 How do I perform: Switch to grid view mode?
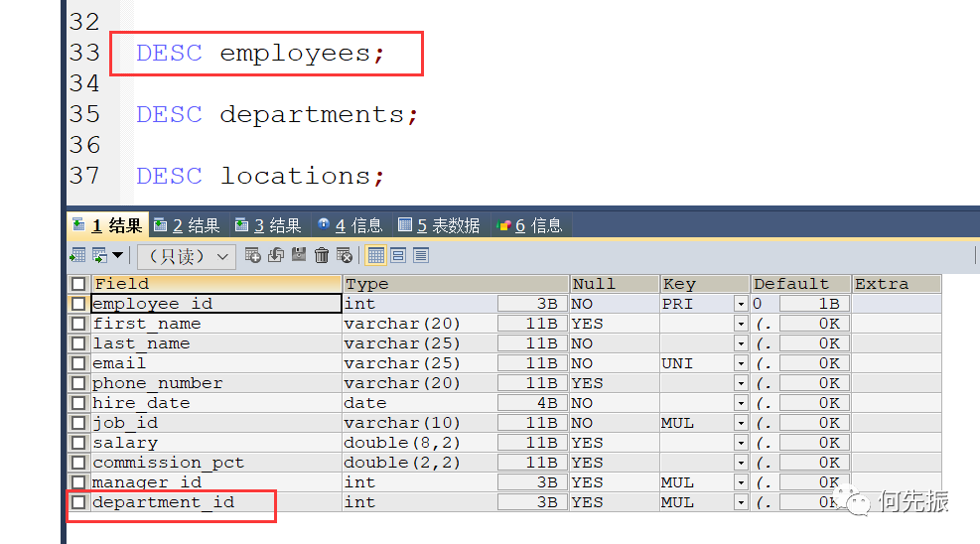pos(376,255)
